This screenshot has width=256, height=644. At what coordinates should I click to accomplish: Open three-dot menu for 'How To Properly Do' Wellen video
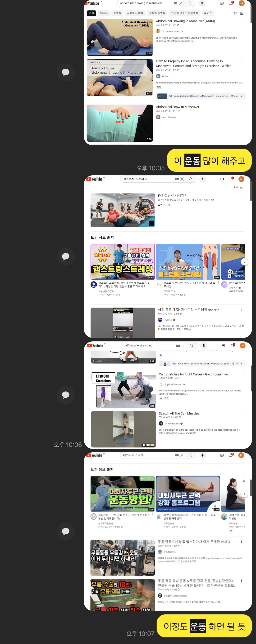point(242,61)
